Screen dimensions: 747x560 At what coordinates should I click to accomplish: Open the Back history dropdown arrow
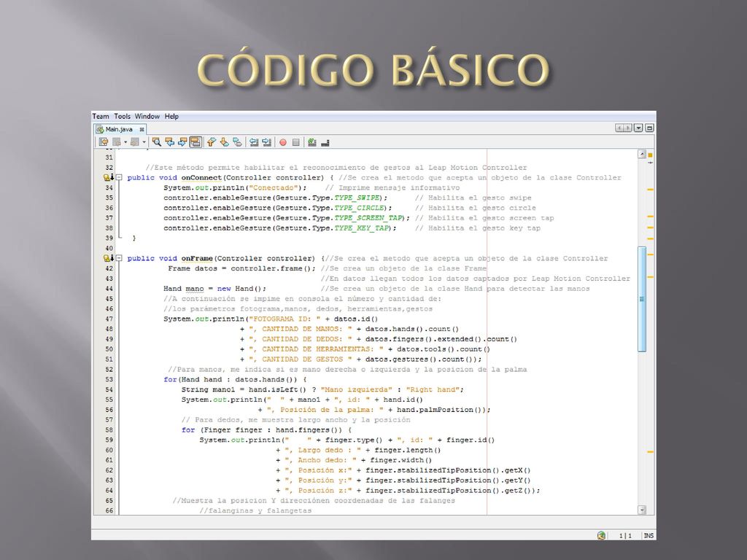click(125, 142)
